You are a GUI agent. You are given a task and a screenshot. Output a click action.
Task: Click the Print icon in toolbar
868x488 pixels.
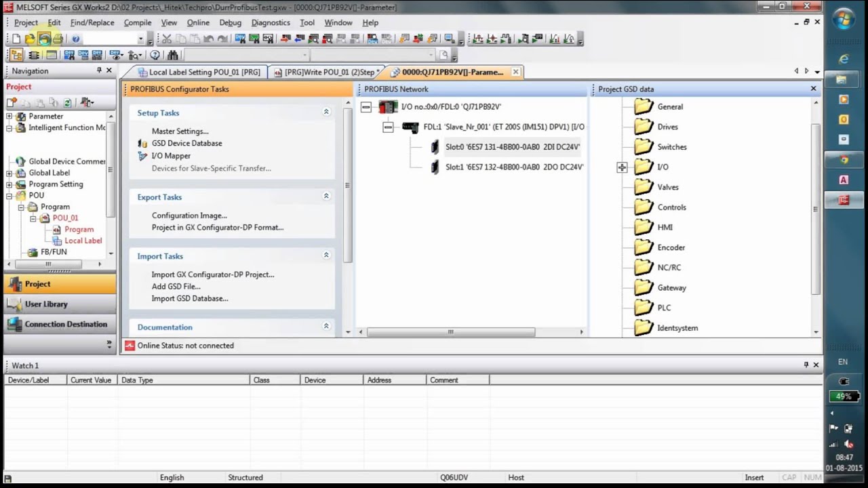click(x=58, y=39)
